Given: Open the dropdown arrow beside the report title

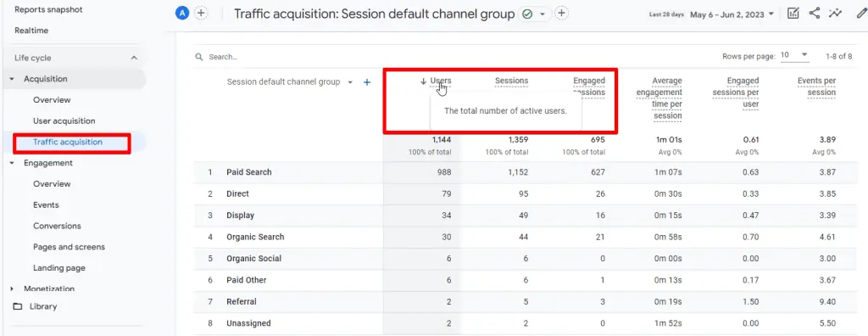Looking at the screenshot, I should pyautogui.click(x=542, y=14).
